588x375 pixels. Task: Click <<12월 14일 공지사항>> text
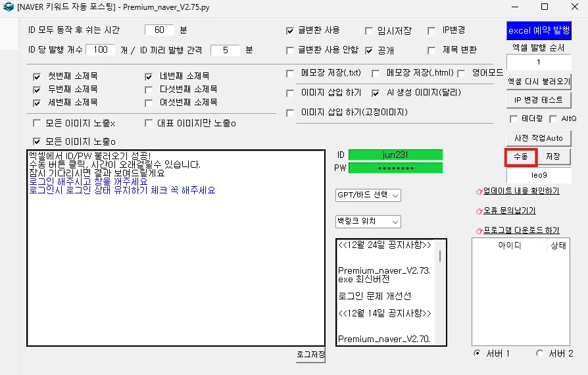(384, 313)
